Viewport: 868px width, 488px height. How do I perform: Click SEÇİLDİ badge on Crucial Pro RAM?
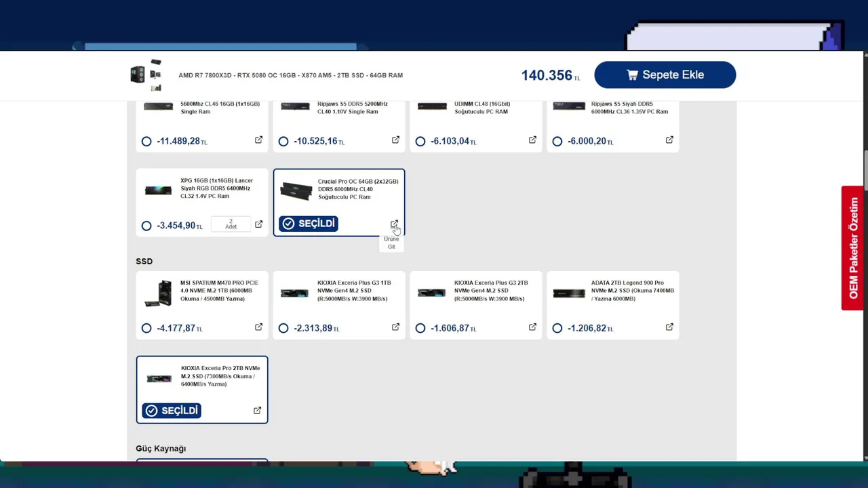[308, 224]
